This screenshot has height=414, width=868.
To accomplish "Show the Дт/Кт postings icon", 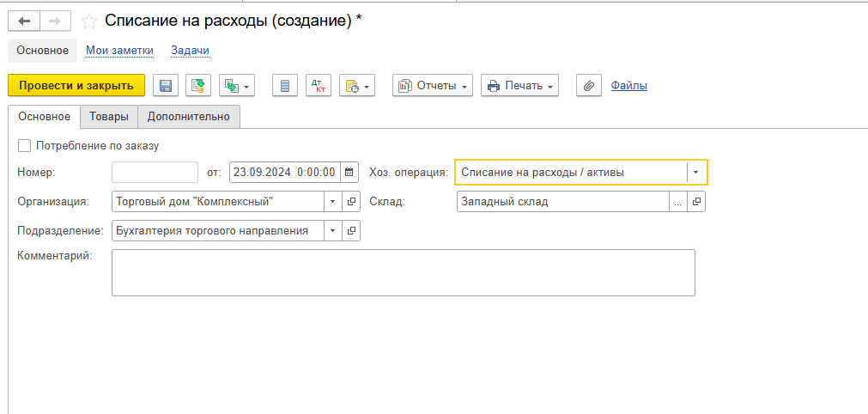I will pyautogui.click(x=319, y=85).
